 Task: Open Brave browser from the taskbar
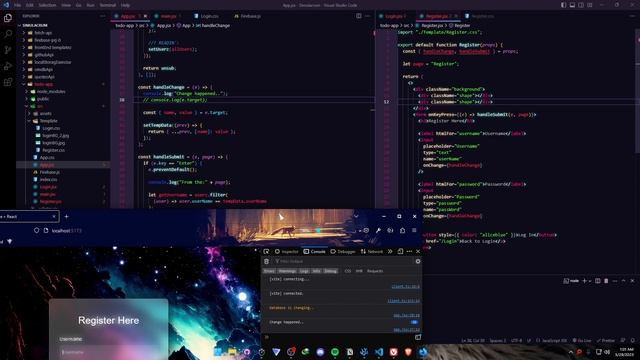coord(408,352)
